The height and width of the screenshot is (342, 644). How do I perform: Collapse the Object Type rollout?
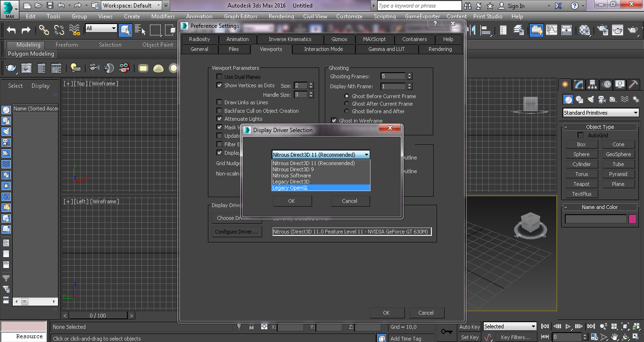tap(600, 127)
